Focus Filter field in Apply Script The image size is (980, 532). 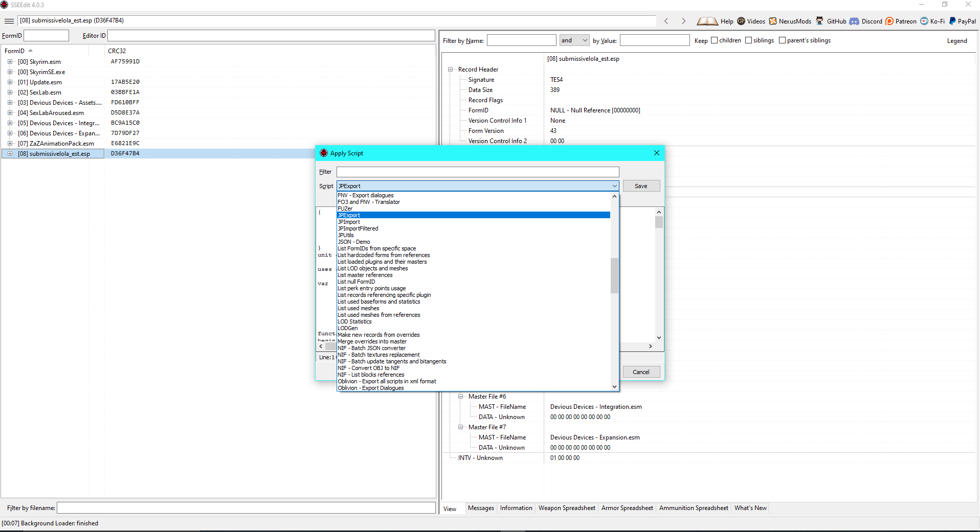coord(478,172)
